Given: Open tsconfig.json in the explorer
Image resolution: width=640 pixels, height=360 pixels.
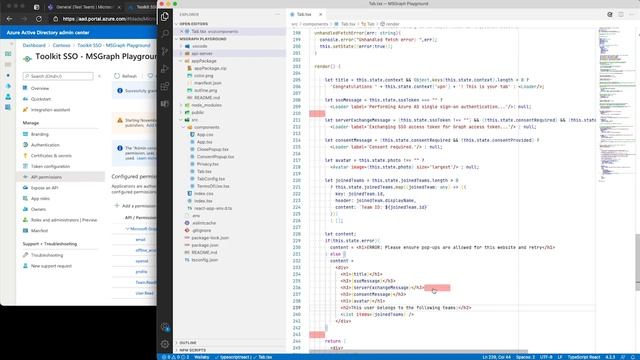Looking at the screenshot, I should tap(204, 260).
